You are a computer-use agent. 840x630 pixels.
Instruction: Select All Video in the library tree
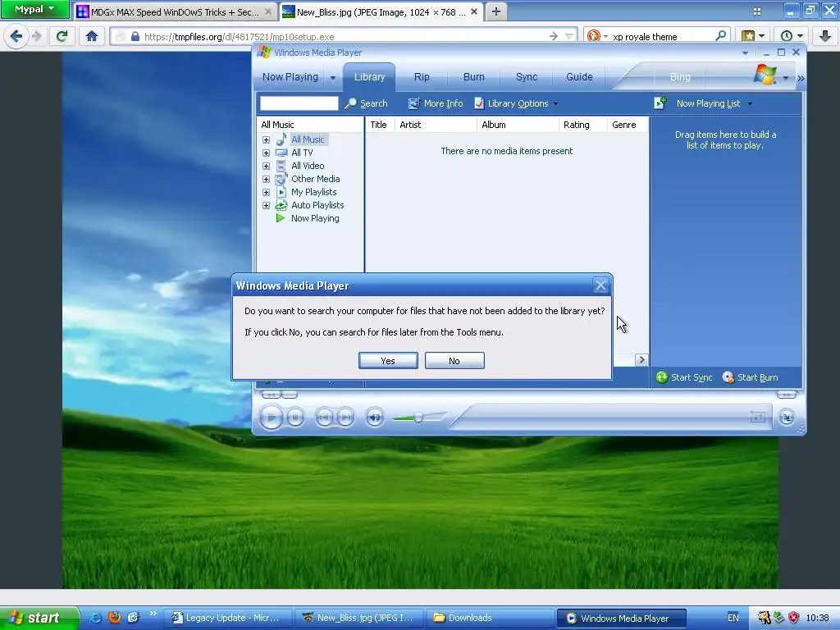pos(308,166)
